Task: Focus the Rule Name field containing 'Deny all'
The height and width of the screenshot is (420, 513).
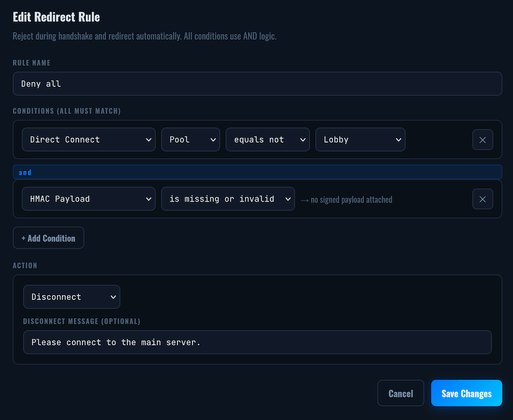Action: click(x=257, y=84)
